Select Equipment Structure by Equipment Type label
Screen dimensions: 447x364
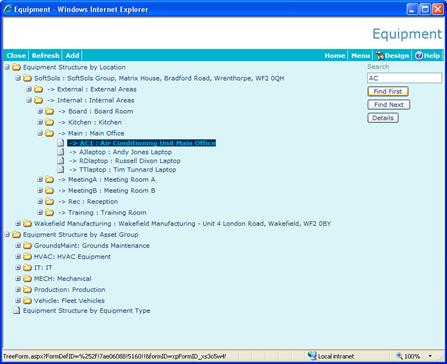click(x=87, y=311)
